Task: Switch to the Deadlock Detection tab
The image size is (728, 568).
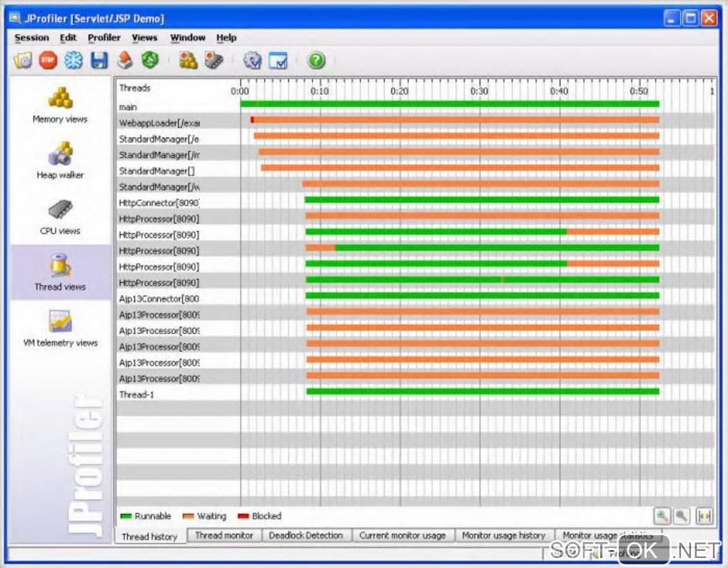Action: [305, 535]
